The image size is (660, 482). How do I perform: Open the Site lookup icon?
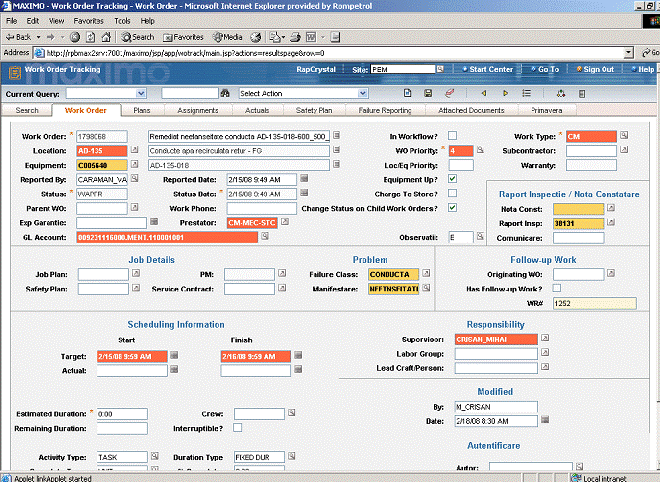[440, 69]
